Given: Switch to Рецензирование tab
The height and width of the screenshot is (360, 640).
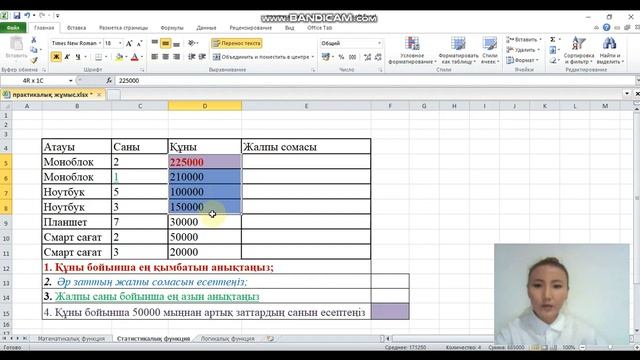Looking at the screenshot, I should tap(251, 28).
